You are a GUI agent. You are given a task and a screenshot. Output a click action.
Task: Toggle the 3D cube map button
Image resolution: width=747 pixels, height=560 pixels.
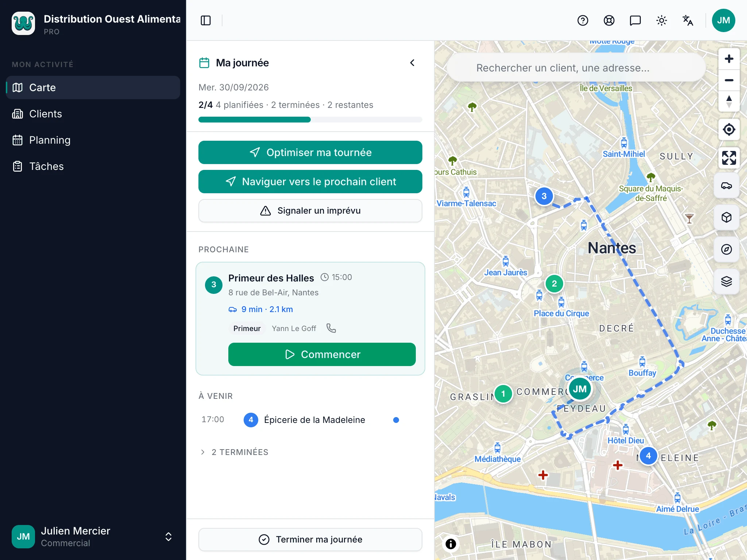coord(727,217)
